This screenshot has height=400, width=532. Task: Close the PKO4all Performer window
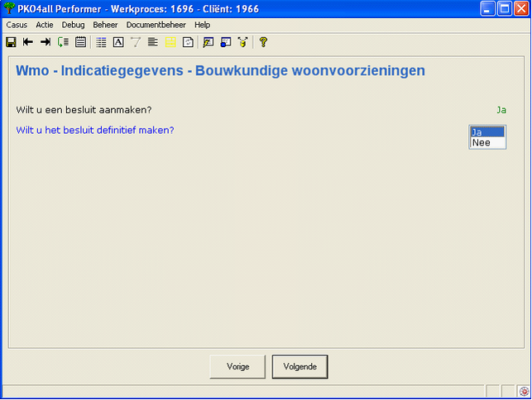pos(521,8)
